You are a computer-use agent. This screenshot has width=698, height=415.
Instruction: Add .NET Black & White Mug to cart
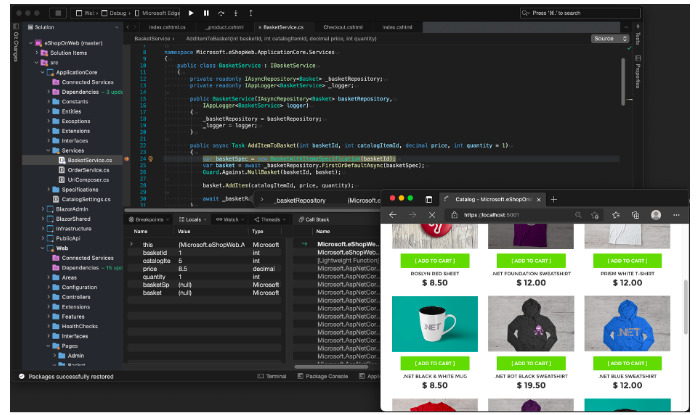pyautogui.click(x=435, y=363)
